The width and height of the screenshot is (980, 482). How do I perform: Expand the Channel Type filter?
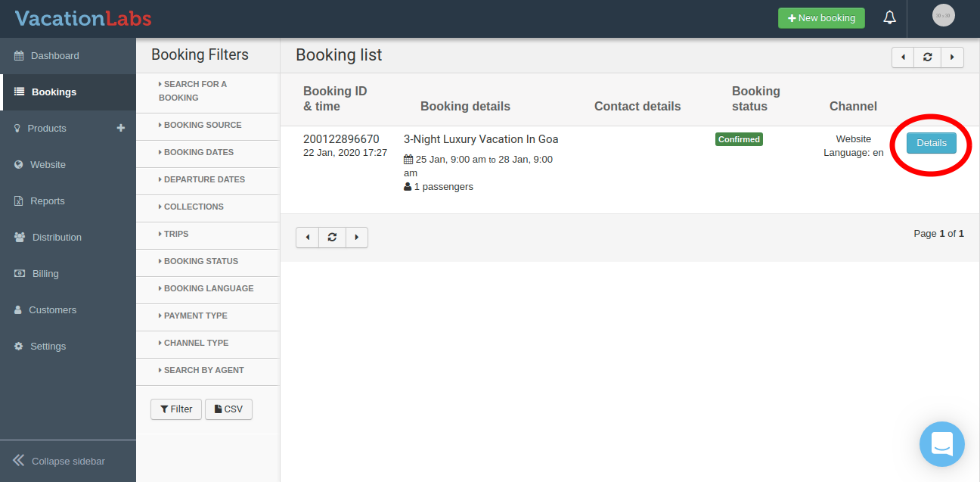(x=196, y=343)
